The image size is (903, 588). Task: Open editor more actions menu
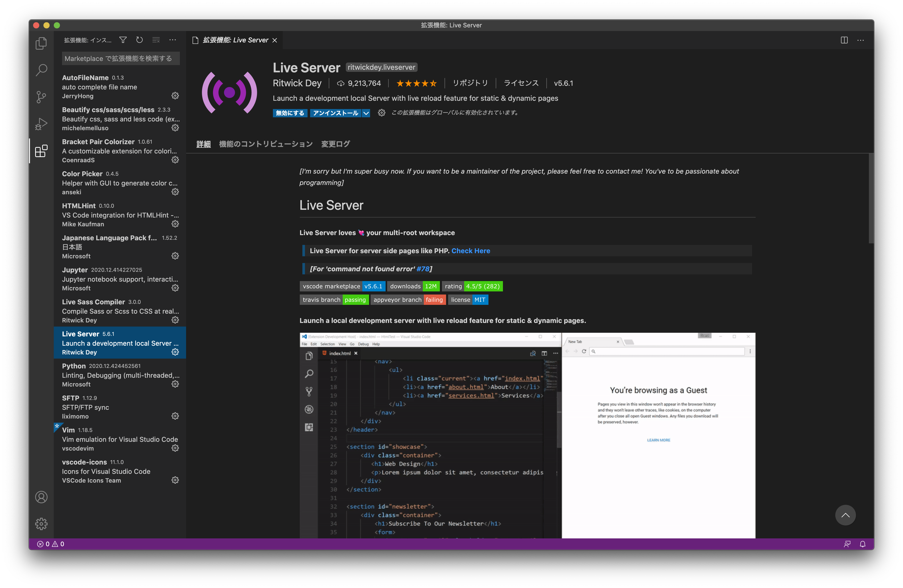click(861, 40)
